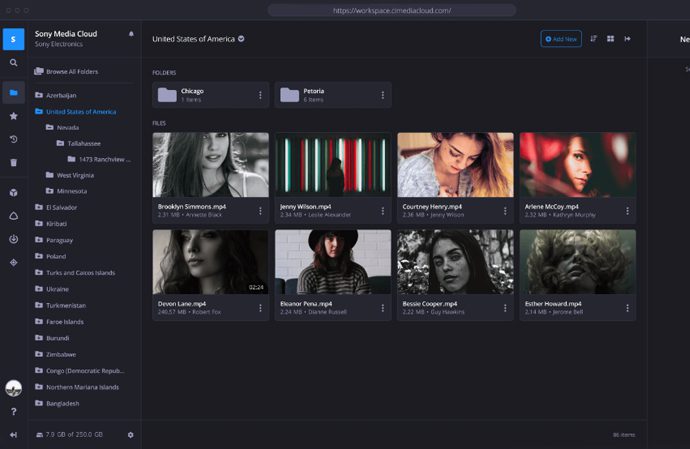Open the help question mark icon
The image size is (690, 449).
[x=13, y=412]
